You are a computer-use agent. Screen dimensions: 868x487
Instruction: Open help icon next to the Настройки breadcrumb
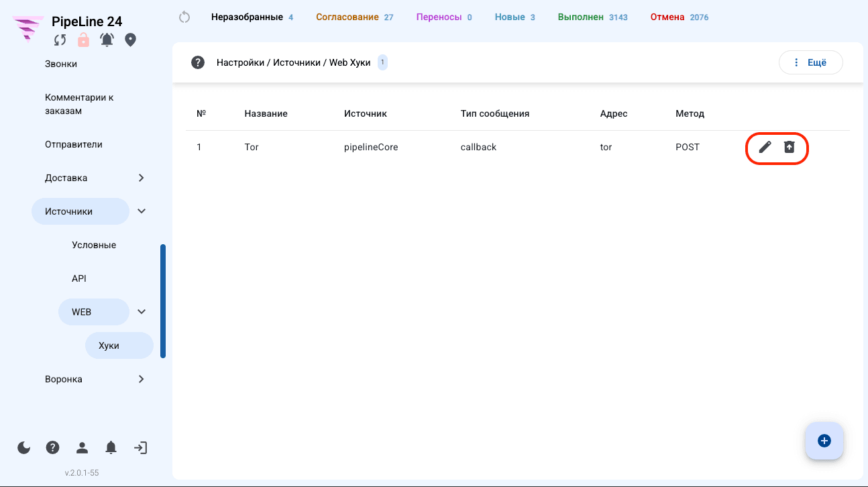pyautogui.click(x=198, y=62)
